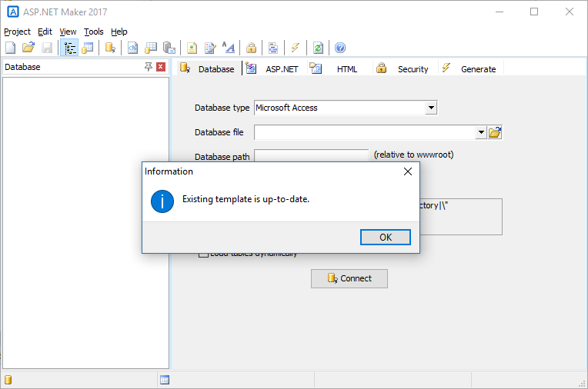Screen dimensions: 588x389
Task: Open the Help menu
Action: coord(119,32)
